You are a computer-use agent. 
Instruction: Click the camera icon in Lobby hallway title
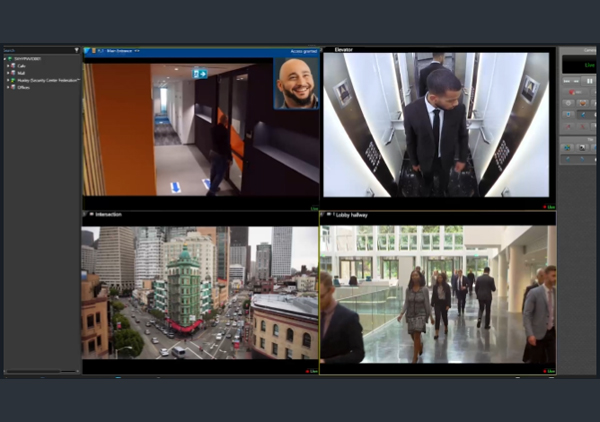point(329,214)
